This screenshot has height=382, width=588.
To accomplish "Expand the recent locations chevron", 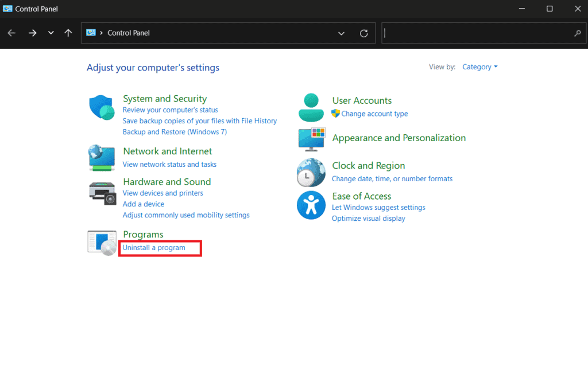I will 51,33.
